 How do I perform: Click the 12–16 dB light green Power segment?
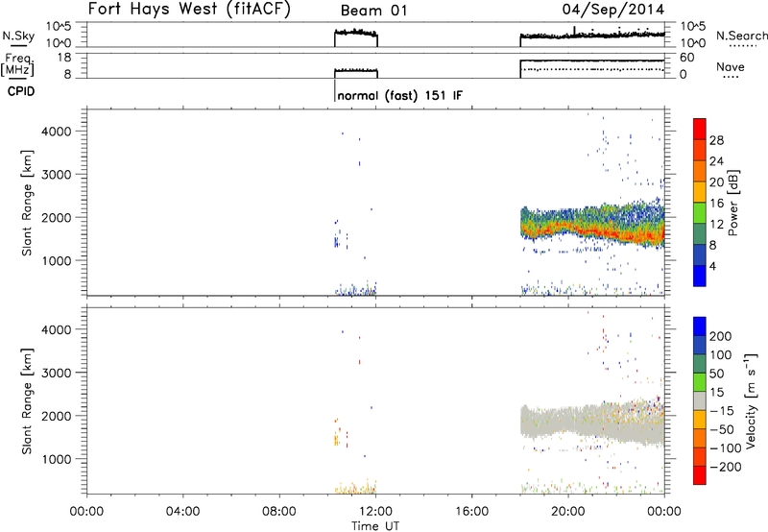tap(700, 213)
